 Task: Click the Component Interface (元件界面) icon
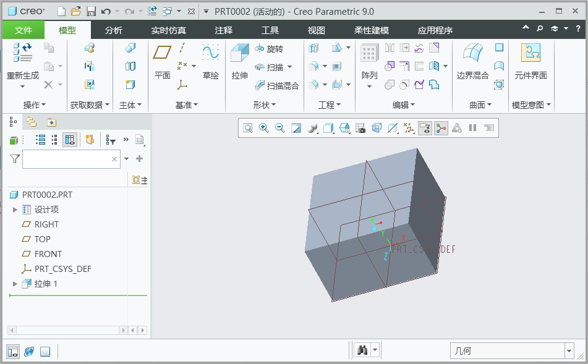pos(530,53)
